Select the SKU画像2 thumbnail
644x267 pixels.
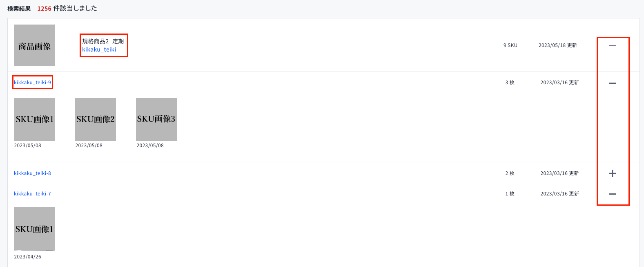(96, 119)
